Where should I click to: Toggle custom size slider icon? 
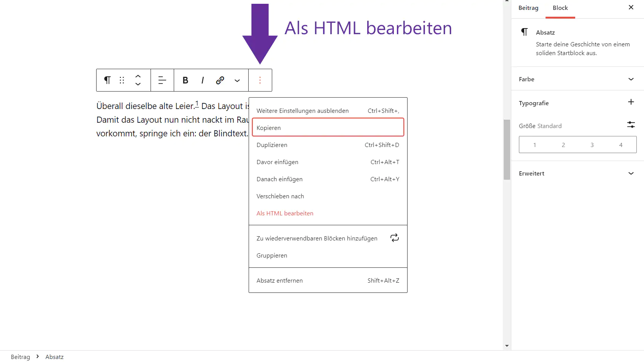[631, 125]
